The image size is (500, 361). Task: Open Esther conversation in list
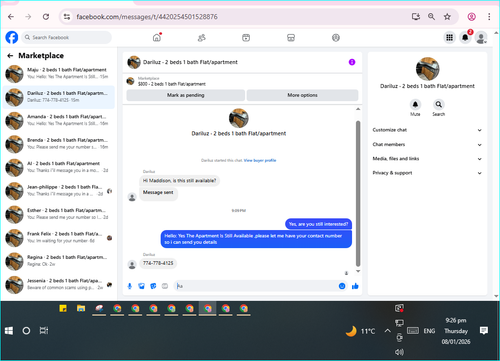click(59, 214)
